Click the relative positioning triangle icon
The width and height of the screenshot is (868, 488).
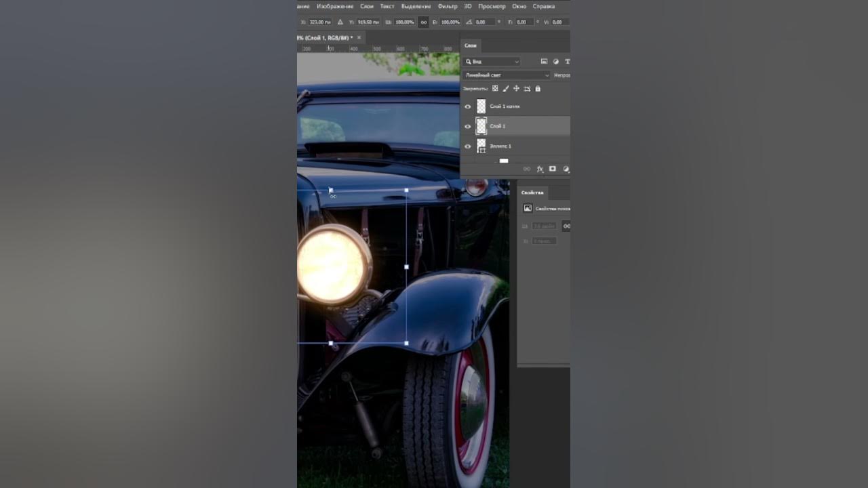point(340,22)
